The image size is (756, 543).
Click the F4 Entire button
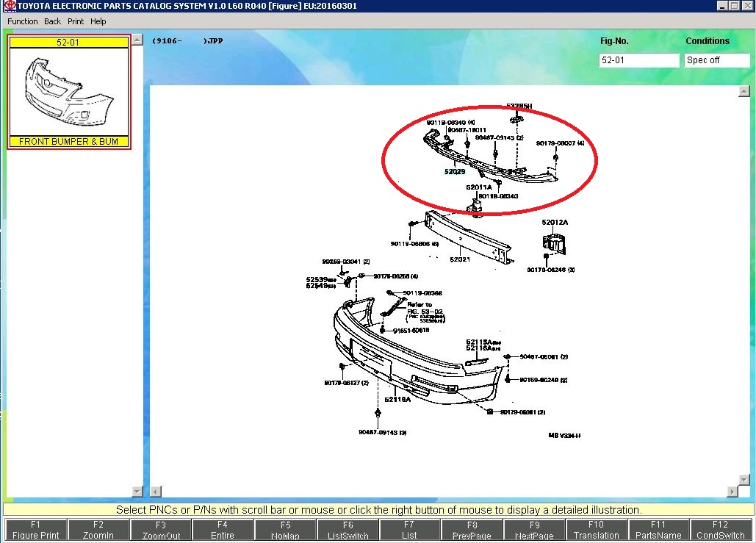click(223, 530)
